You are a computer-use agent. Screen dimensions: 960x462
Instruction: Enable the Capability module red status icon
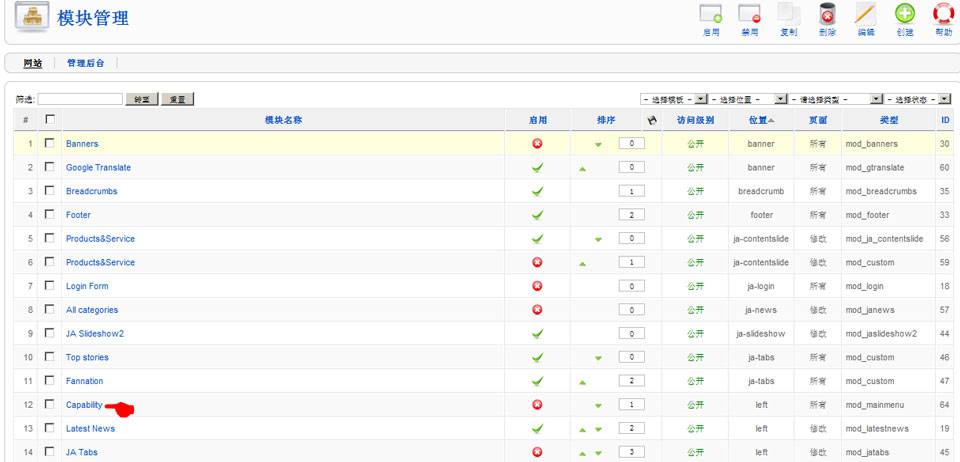tap(538, 404)
